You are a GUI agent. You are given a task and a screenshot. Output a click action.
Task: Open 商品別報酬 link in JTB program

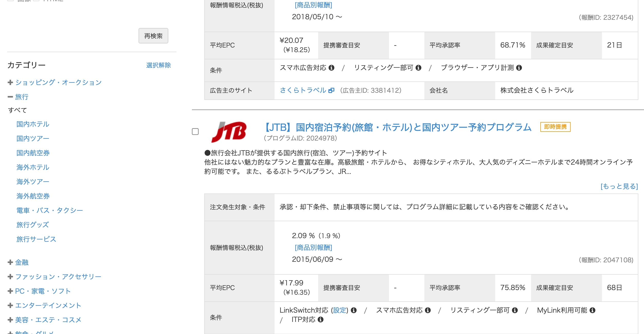click(x=313, y=247)
